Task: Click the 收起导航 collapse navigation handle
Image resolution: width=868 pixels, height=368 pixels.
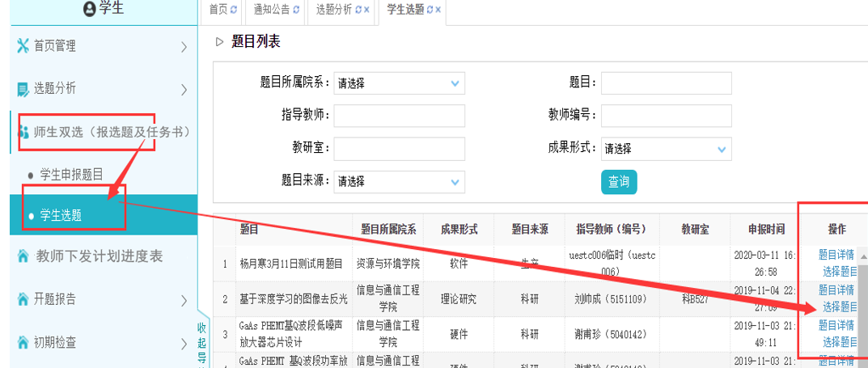Action: 202,343
